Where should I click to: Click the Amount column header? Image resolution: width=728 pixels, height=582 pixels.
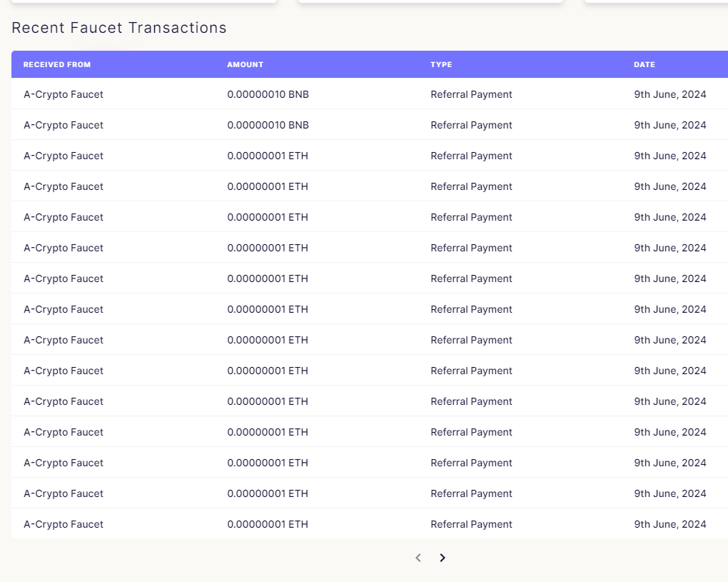pyautogui.click(x=246, y=64)
